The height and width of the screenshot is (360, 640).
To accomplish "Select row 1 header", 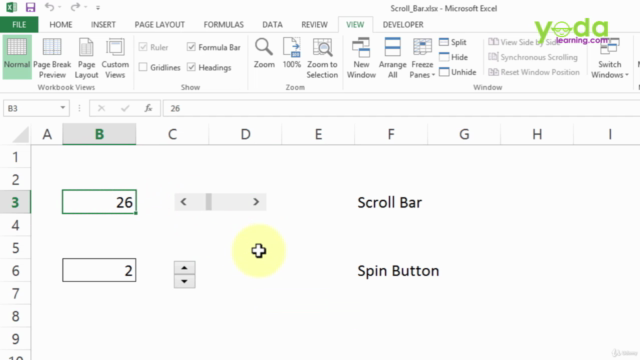I will [15, 157].
